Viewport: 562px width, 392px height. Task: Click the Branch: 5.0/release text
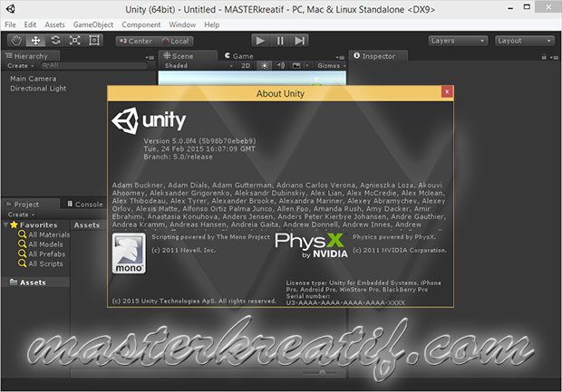(x=178, y=157)
